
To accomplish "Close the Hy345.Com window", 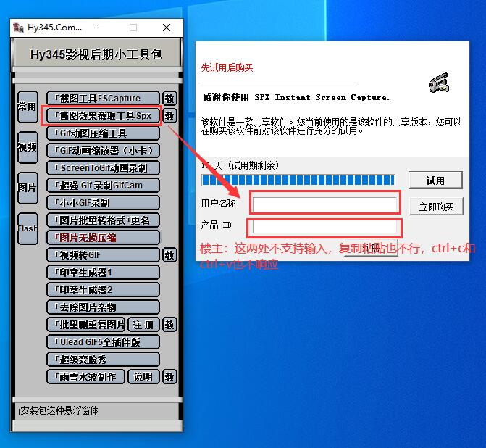I will point(167,28).
